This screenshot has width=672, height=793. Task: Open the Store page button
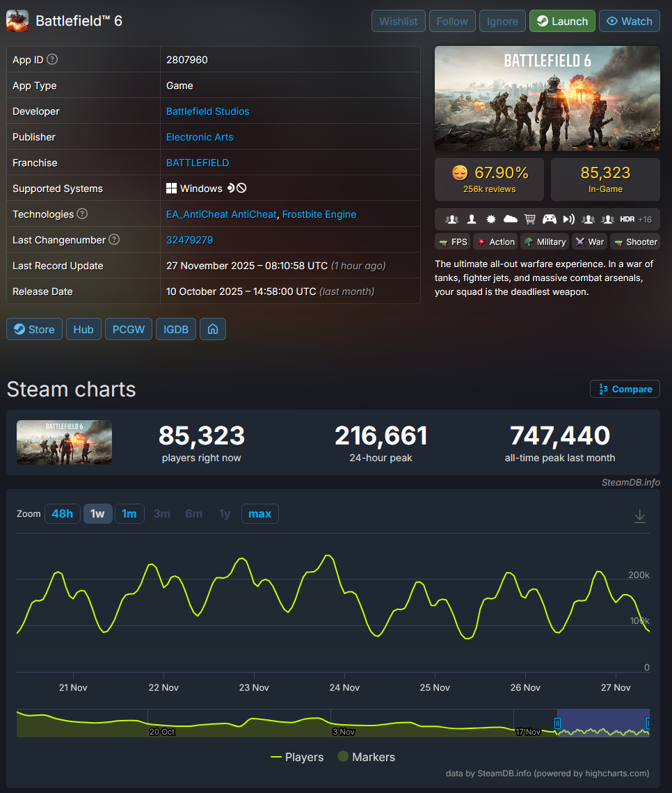click(x=34, y=329)
